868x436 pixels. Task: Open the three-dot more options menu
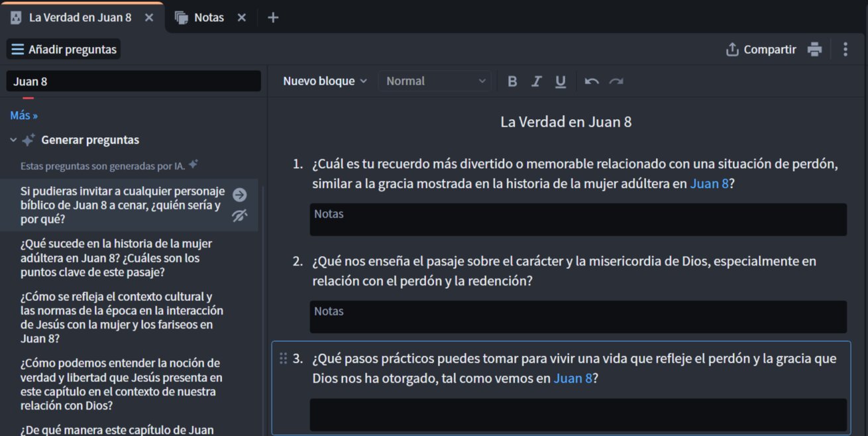pos(845,50)
